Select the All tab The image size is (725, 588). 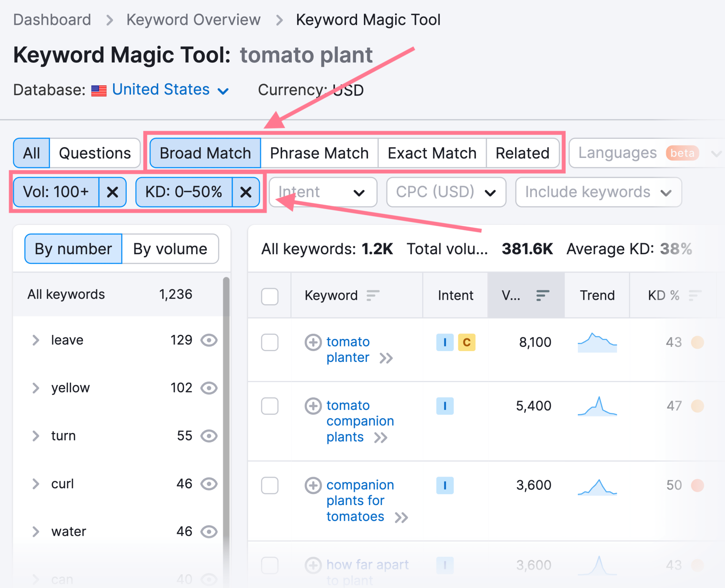pyautogui.click(x=32, y=153)
